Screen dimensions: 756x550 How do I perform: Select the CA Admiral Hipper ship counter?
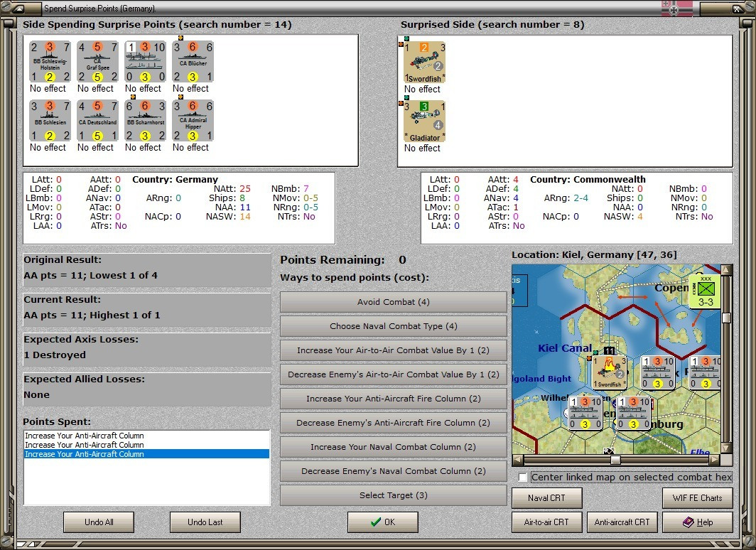(193, 121)
